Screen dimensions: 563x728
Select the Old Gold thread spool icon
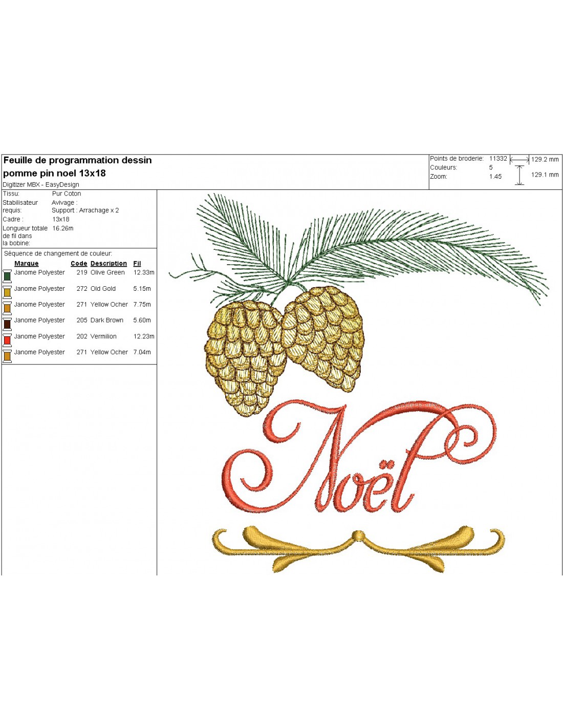point(7,292)
